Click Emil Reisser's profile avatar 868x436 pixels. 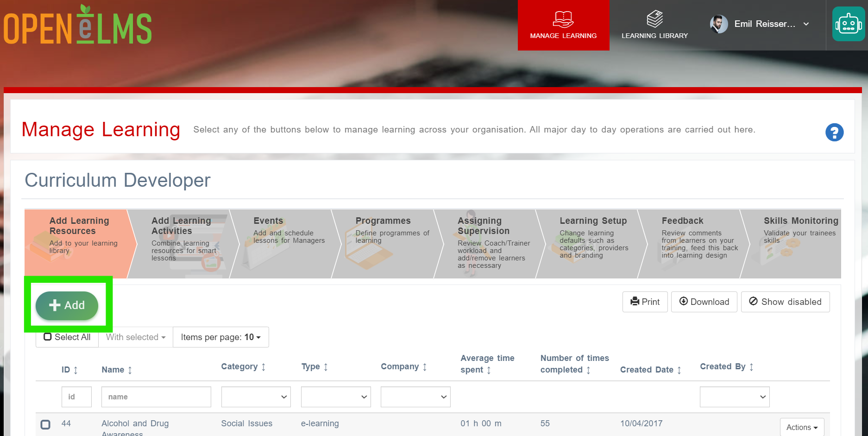coord(719,24)
